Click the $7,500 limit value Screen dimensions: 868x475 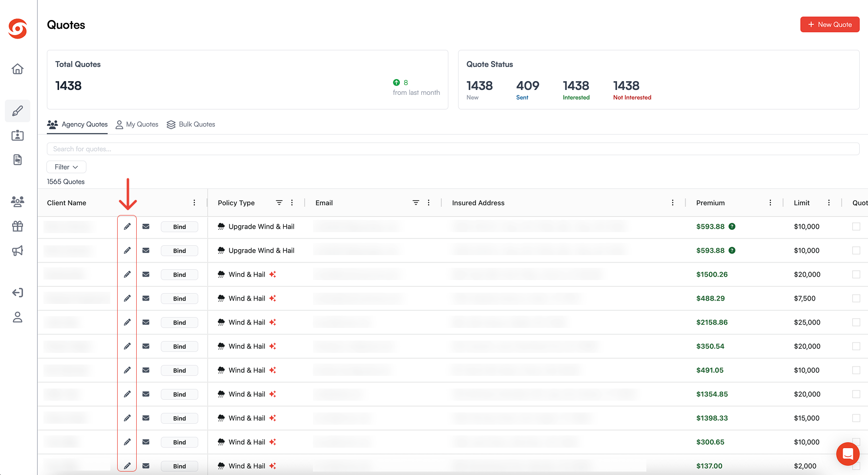tap(805, 299)
